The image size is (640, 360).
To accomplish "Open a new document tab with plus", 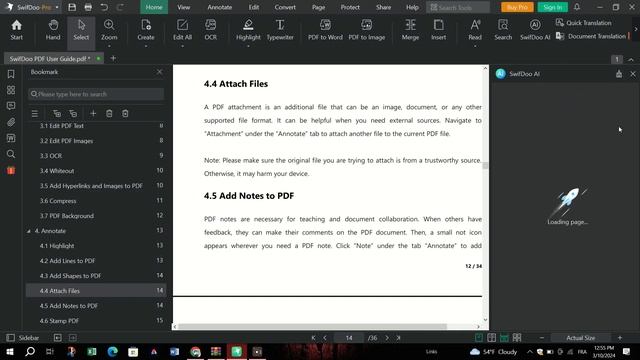I will pos(113,58).
